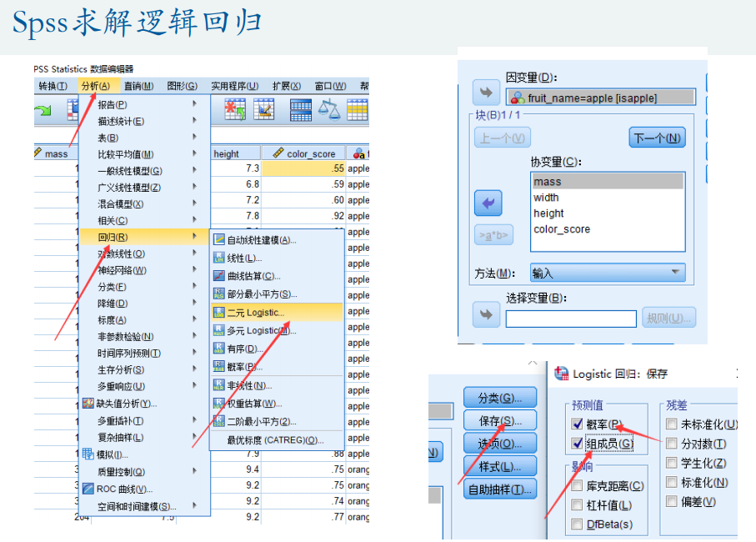Screen dimensions: 756x542
Task: Click the arrow button beside 因变量(D) field
Action: coord(487,92)
